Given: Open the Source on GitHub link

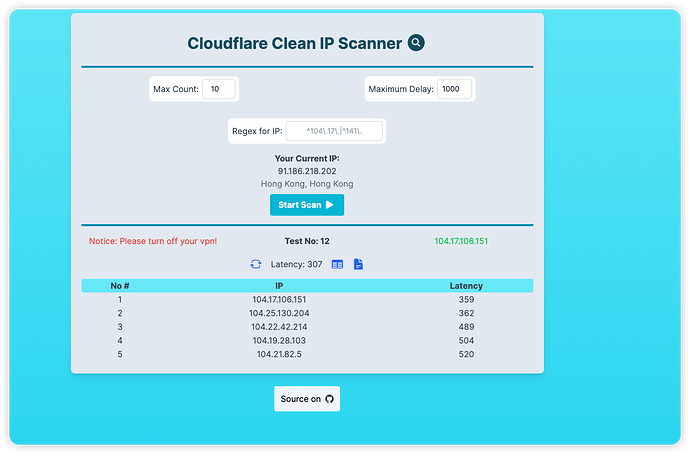Looking at the screenshot, I should (x=307, y=399).
